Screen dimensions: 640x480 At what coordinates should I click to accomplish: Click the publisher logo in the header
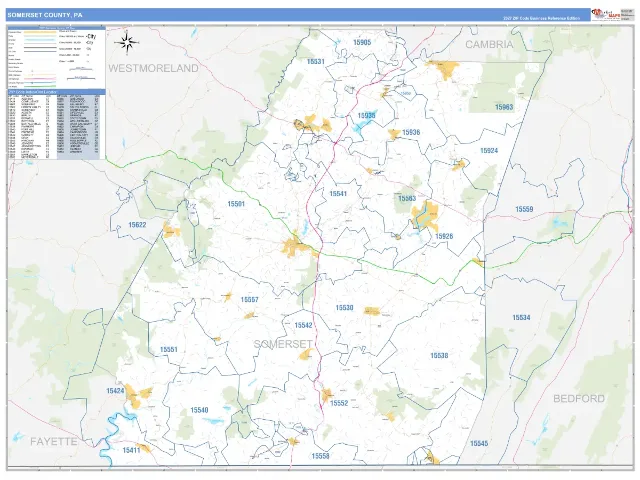click(x=605, y=15)
